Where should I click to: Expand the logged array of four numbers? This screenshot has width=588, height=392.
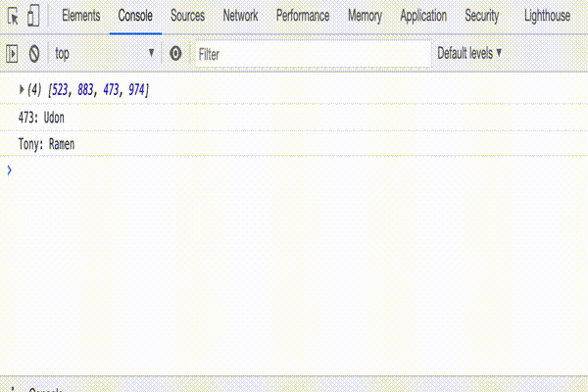pos(22,89)
